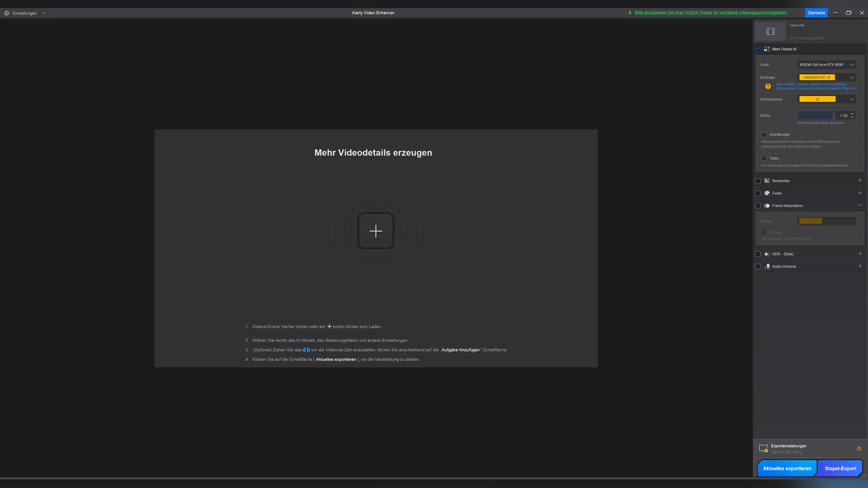Click the KI-Modell question mark help icon
This screenshot has height=488, width=868.
tap(768, 86)
